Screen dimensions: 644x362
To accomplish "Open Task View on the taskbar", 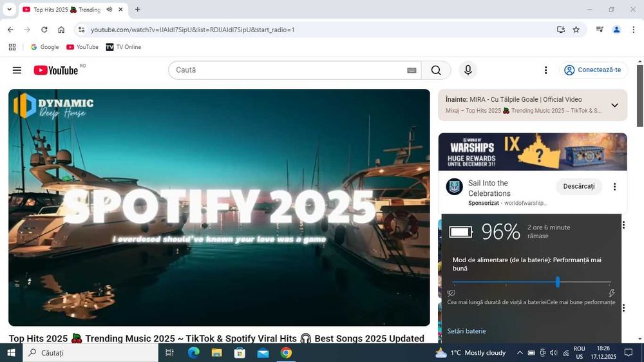I will (169, 353).
